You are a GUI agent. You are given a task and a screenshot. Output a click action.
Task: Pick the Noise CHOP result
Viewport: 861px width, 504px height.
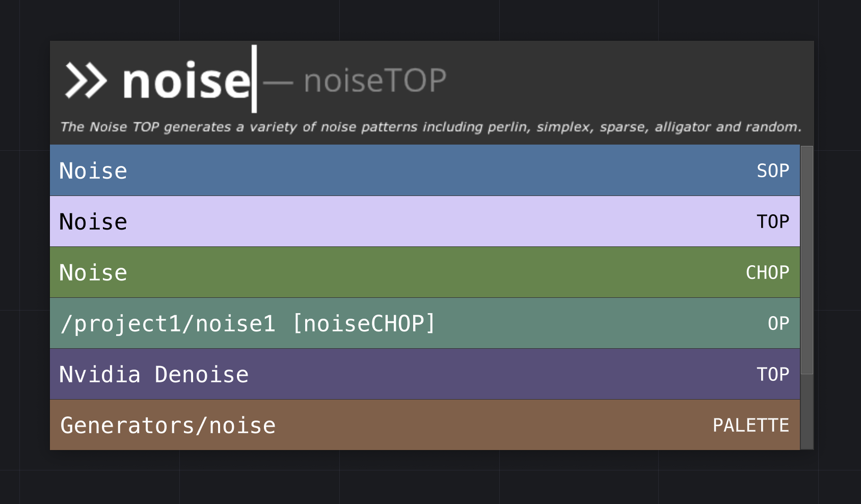[93, 272]
